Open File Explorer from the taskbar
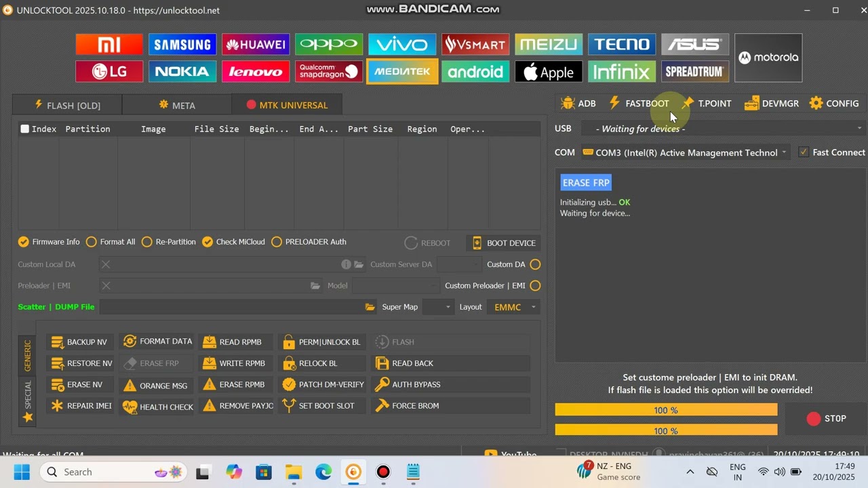 [293, 472]
